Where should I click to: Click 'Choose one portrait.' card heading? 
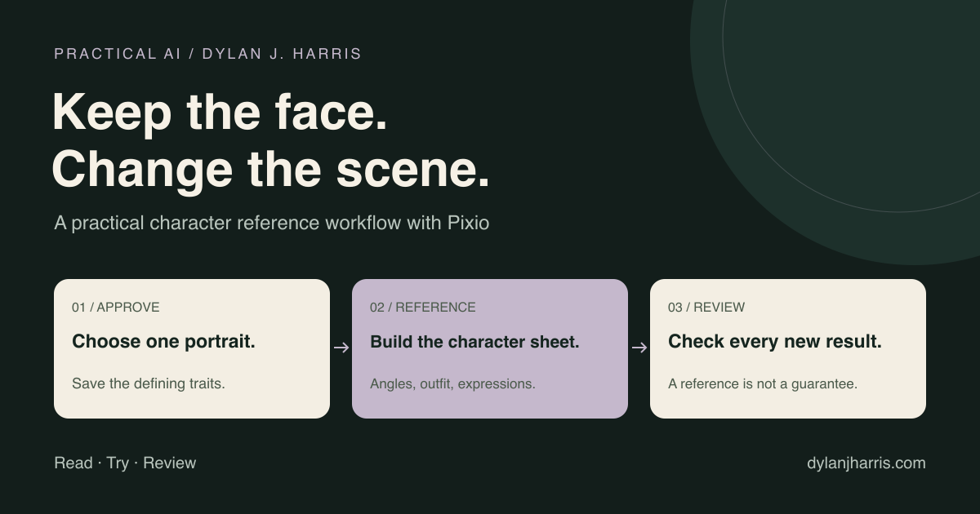click(x=163, y=342)
